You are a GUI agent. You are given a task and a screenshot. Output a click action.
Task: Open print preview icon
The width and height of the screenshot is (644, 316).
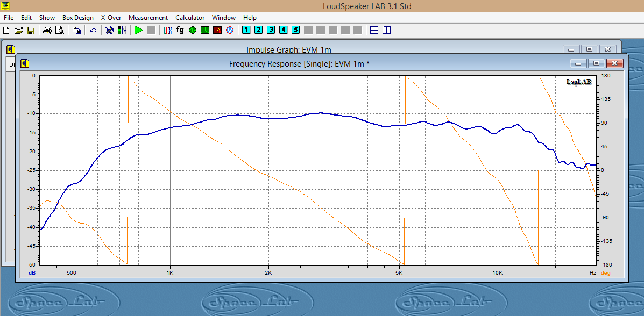pyautogui.click(x=60, y=31)
